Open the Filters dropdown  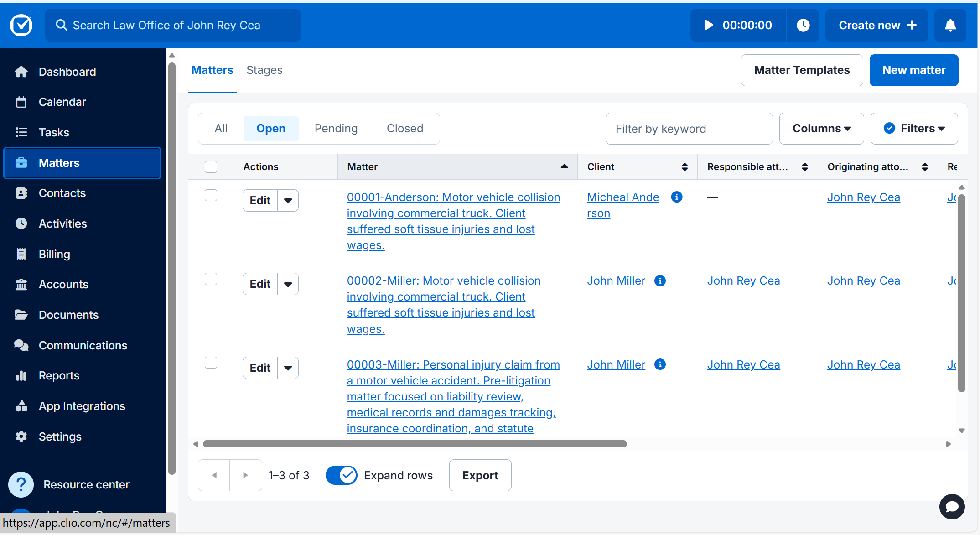[x=914, y=129]
